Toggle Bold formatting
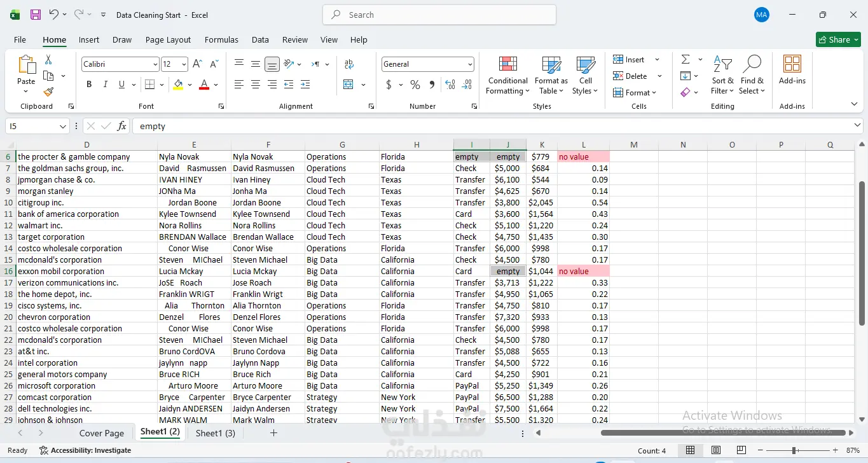 coord(89,85)
